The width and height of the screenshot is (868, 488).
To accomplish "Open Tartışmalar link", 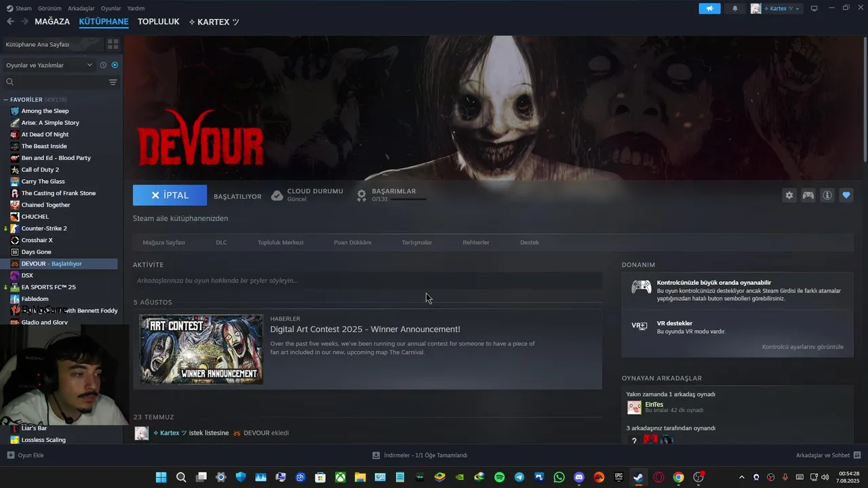I will (x=417, y=242).
